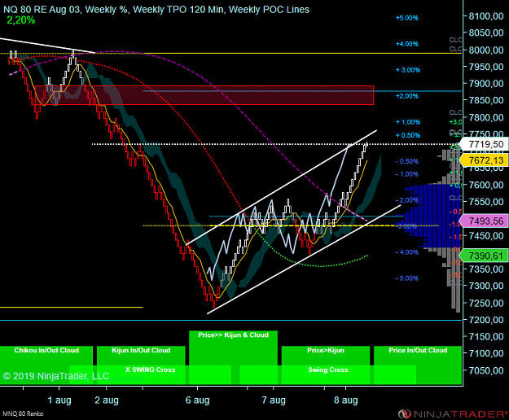Click the pink 7493,56 price marker
Image resolution: width=509 pixels, height=420 pixels.
click(x=485, y=221)
